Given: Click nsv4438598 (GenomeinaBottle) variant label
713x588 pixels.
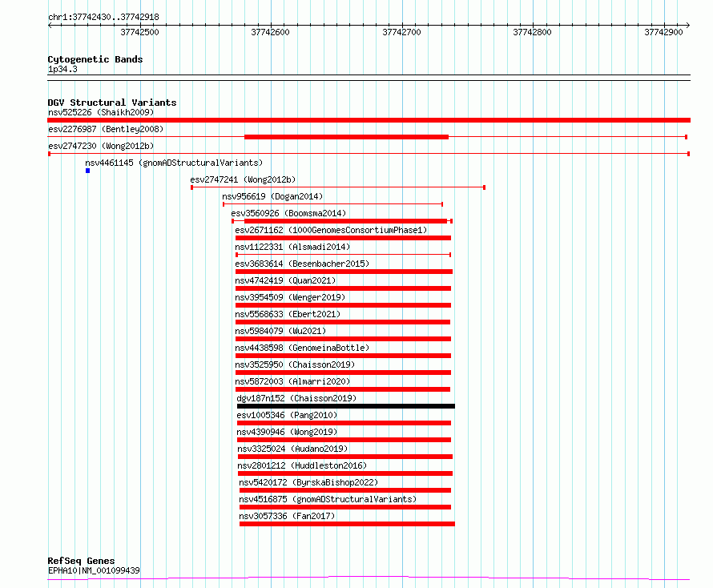Looking at the screenshot, I should pyautogui.click(x=302, y=348).
